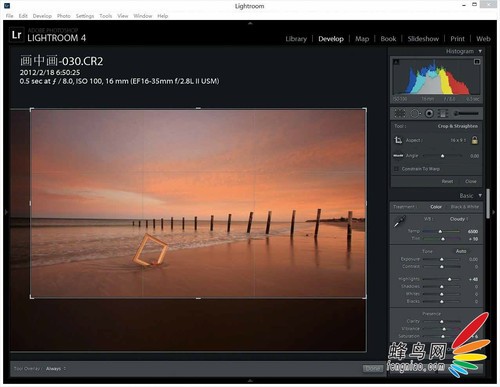The width and height of the screenshot is (500, 387).
Task: Click the Contrast slider handle
Action: tap(442, 267)
